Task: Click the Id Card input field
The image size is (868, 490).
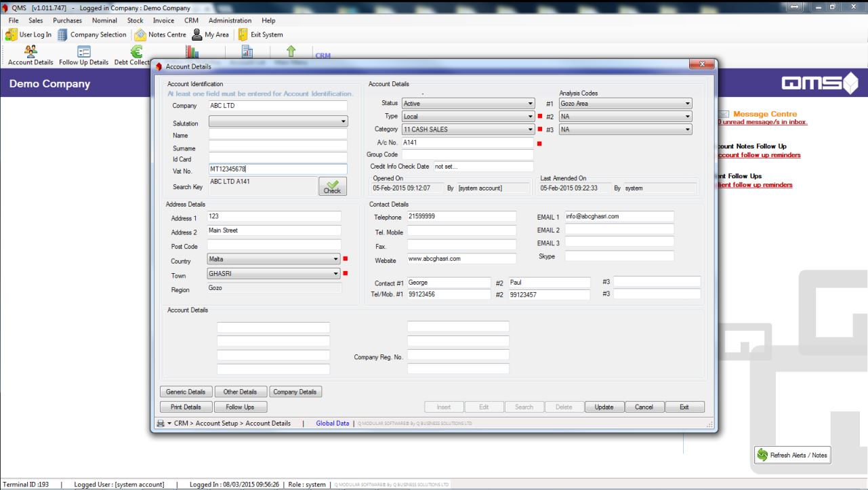Action: tap(278, 157)
